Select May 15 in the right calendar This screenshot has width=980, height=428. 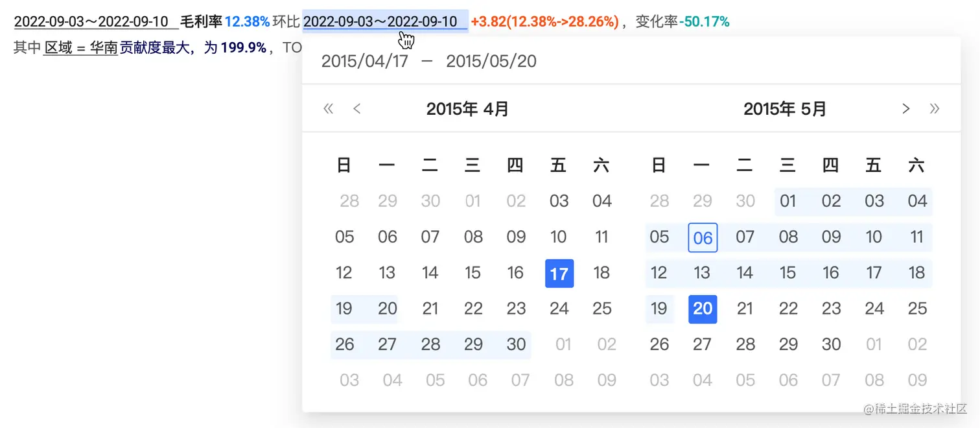[x=788, y=274]
